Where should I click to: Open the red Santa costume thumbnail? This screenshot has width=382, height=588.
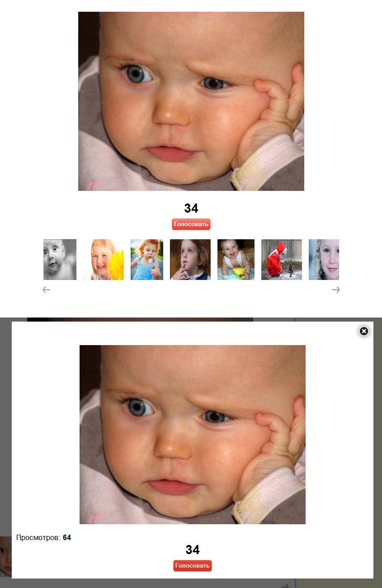pos(282,260)
